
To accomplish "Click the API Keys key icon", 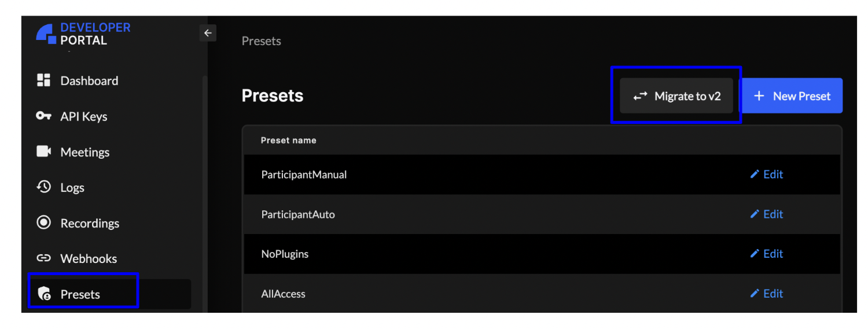I will (43, 116).
